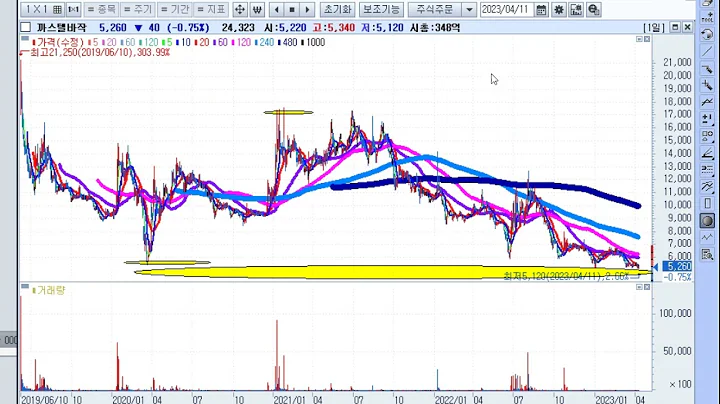Click the small 1x1 layout icon
This screenshot has height=404, width=720.
73,9
